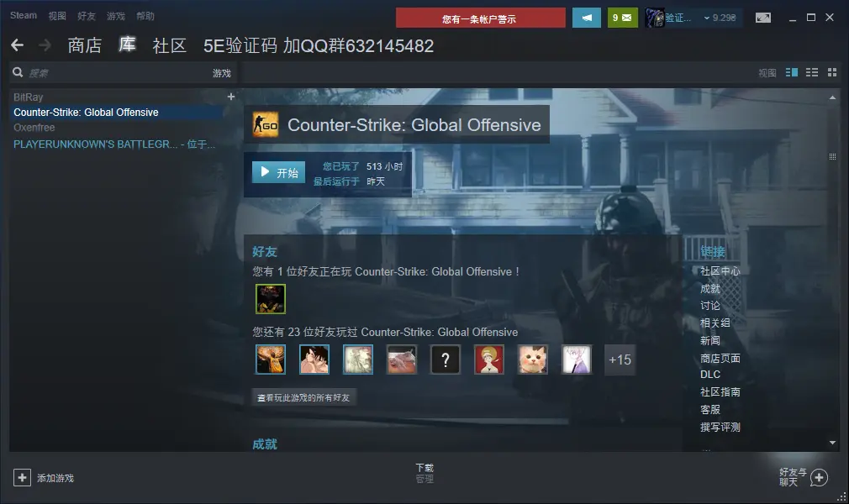The image size is (849, 504).
Task: Go to the 库 tab
Action: 127,45
